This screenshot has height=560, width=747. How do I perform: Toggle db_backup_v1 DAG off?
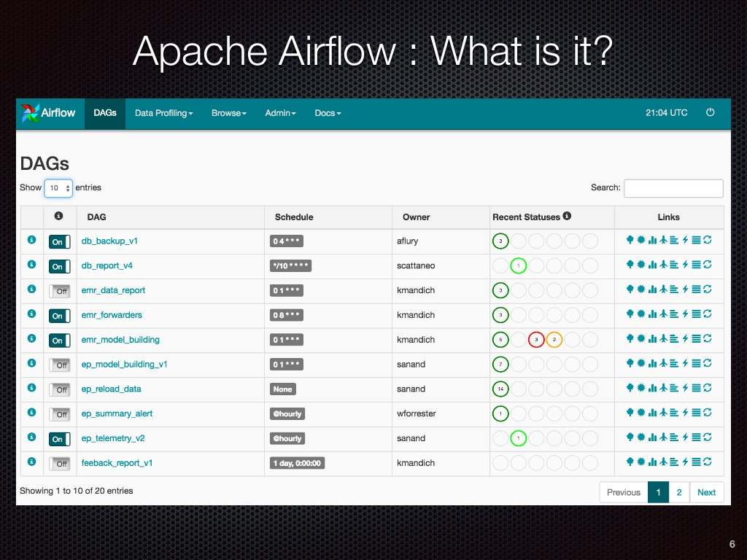(60, 241)
